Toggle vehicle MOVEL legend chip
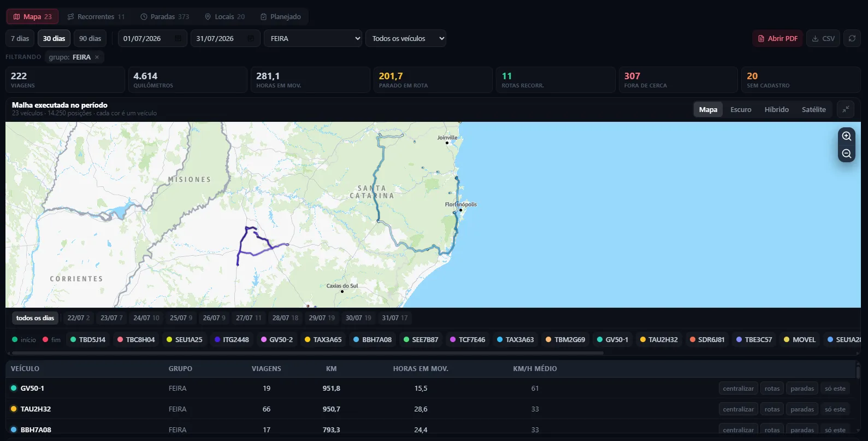The image size is (868, 441). [799, 339]
